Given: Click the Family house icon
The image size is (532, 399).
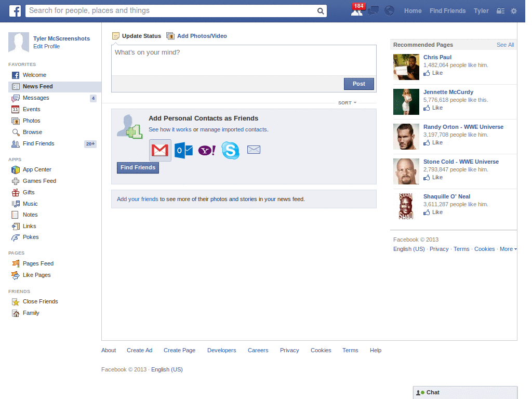Looking at the screenshot, I should tap(16, 313).
